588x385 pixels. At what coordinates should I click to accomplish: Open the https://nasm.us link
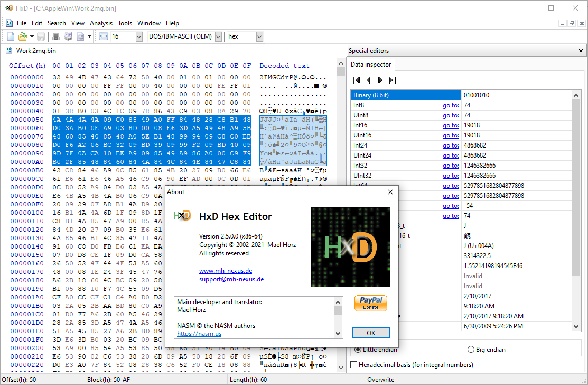[199, 334]
